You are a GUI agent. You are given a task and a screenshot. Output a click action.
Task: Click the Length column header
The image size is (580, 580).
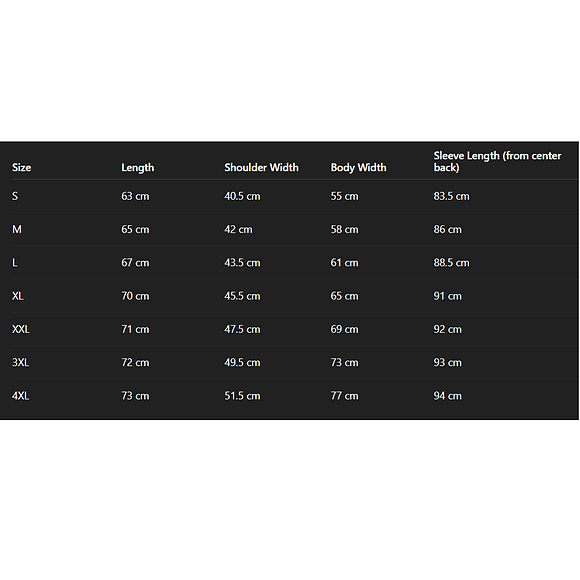point(138,168)
